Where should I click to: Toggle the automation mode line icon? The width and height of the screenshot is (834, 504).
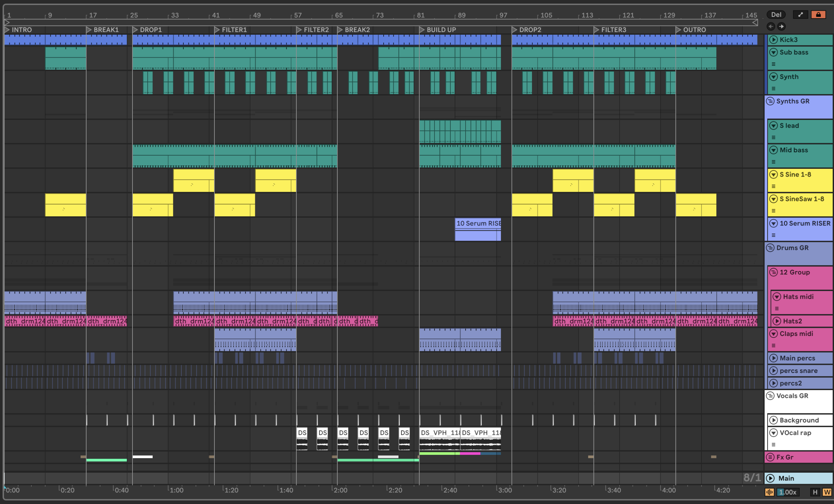(x=800, y=14)
